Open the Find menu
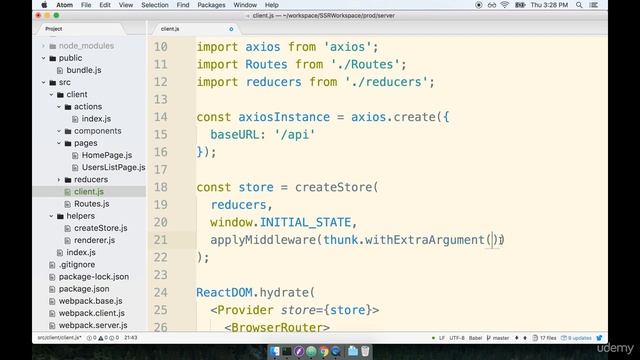Screen dimensions: 640x360 coord(183,5)
